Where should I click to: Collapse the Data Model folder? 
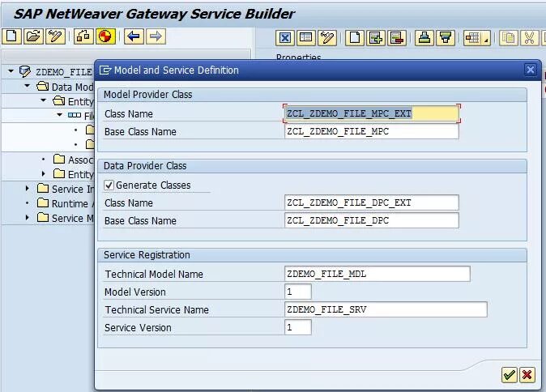pos(28,86)
